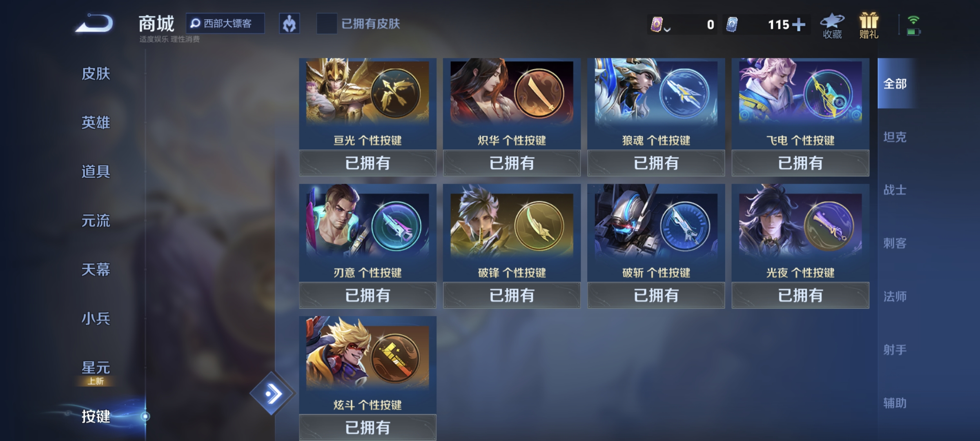Go back using the arrow icon
This screenshot has height=441, width=980.
pos(95,23)
